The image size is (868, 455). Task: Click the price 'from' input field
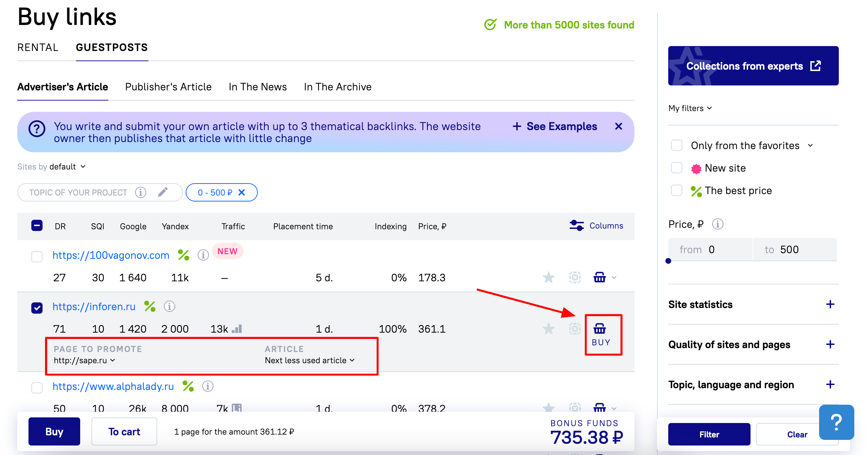[x=710, y=249]
